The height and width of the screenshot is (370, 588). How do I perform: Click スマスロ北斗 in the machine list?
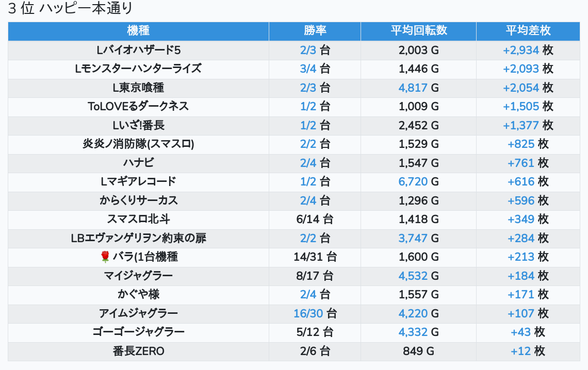pyautogui.click(x=138, y=219)
